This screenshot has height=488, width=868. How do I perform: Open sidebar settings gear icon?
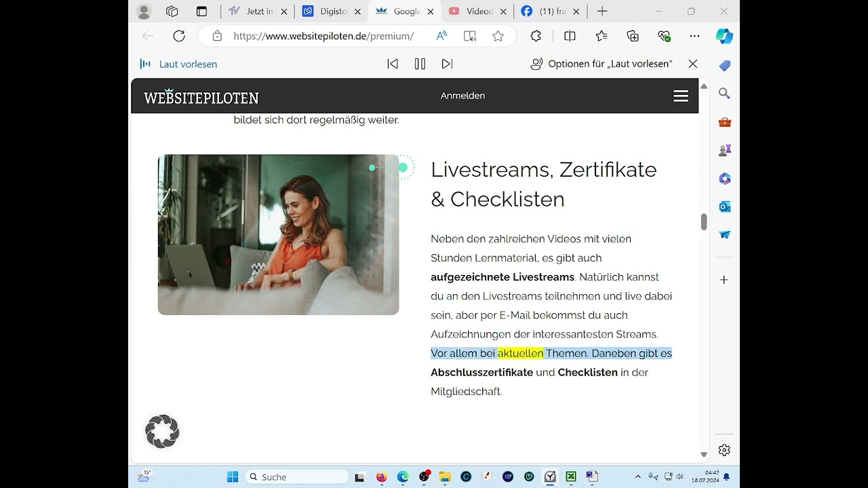point(724,450)
